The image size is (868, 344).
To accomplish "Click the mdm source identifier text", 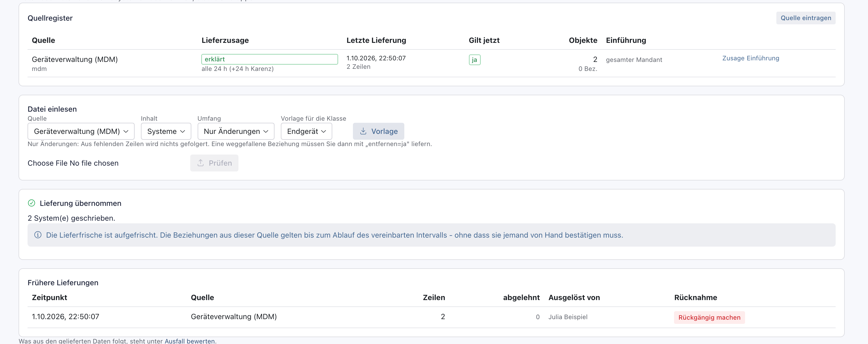I will tap(39, 69).
